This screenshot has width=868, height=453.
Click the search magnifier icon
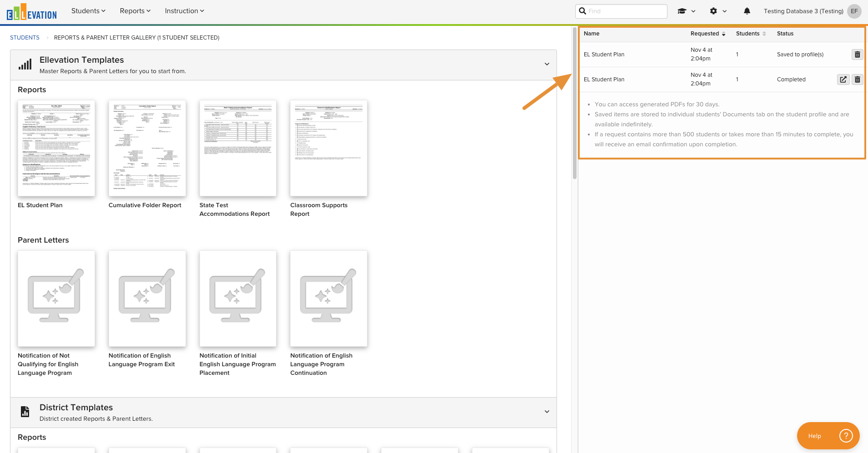point(582,11)
